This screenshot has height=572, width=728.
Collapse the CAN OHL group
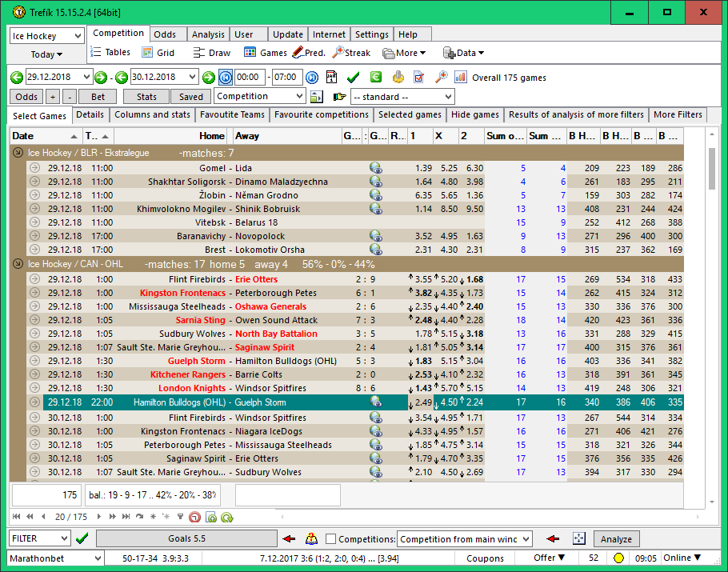[x=18, y=264]
